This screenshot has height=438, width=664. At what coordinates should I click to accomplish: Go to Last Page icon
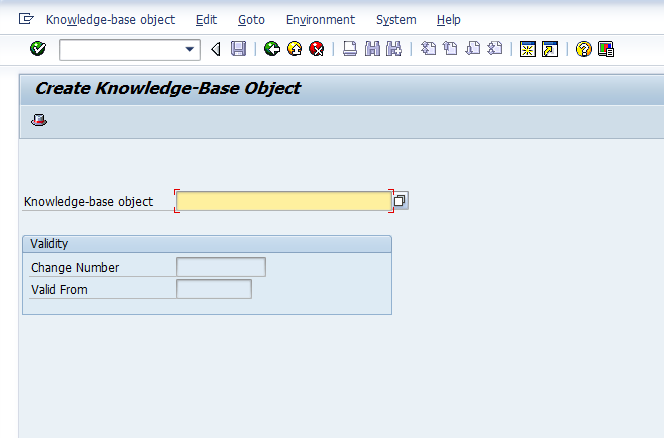[495, 49]
